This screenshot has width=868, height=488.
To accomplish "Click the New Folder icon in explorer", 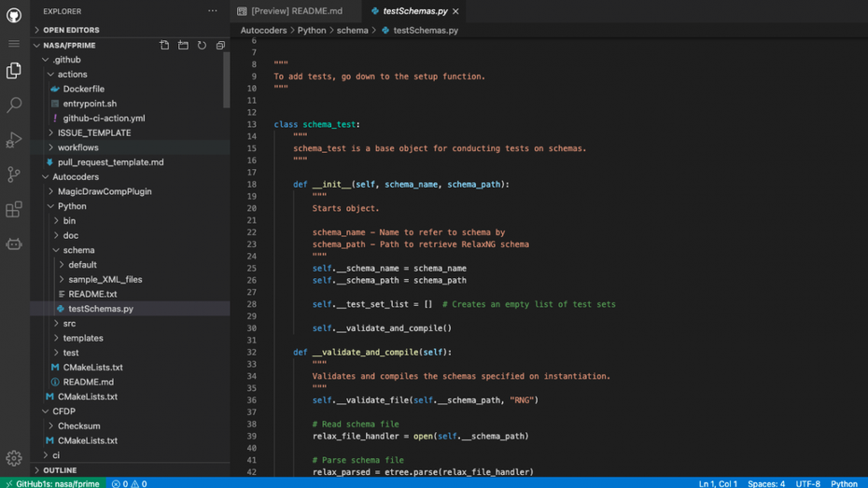I will (x=183, y=45).
